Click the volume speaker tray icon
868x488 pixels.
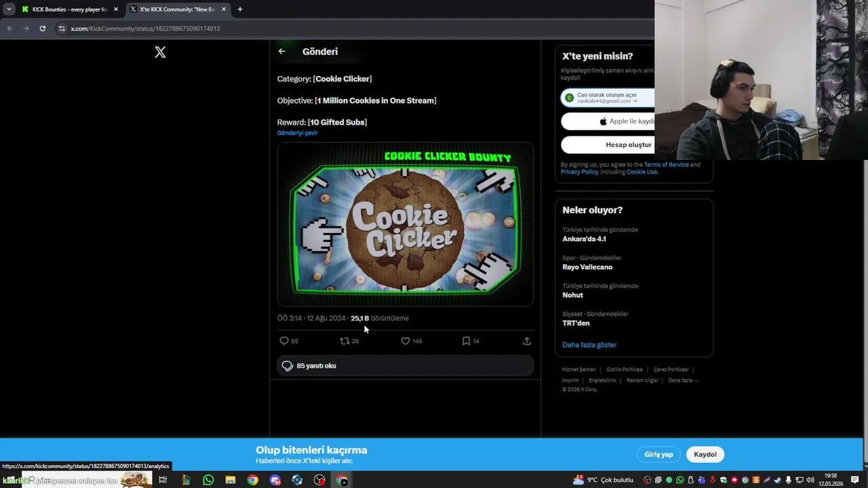(810, 480)
